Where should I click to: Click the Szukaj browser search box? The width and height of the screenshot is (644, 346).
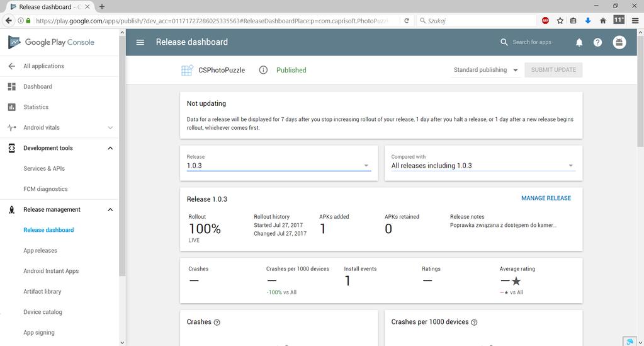(x=477, y=21)
